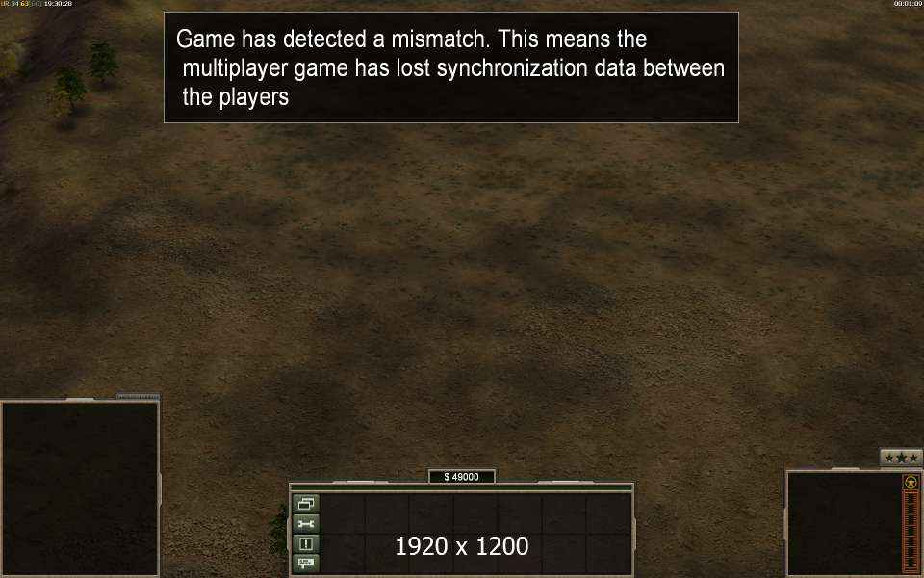Click the 00:01:09 game timer

coord(908,4)
